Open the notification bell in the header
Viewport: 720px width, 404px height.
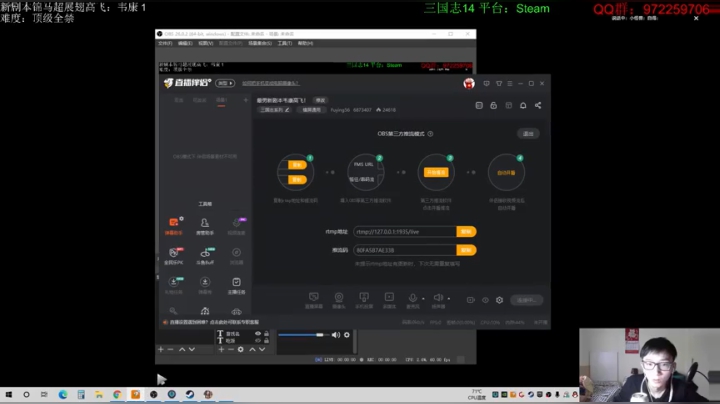tap(523, 106)
